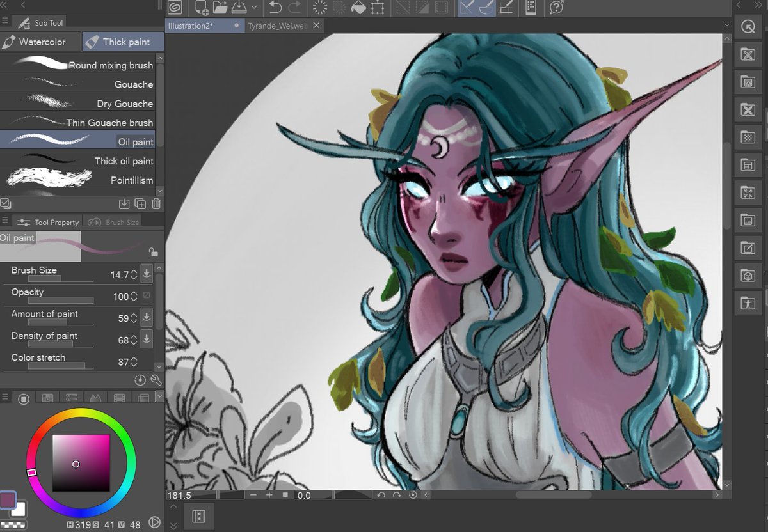Open the Brush Size tab
Screen dimensions: 768x532
pyautogui.click(x=113, y=222)
